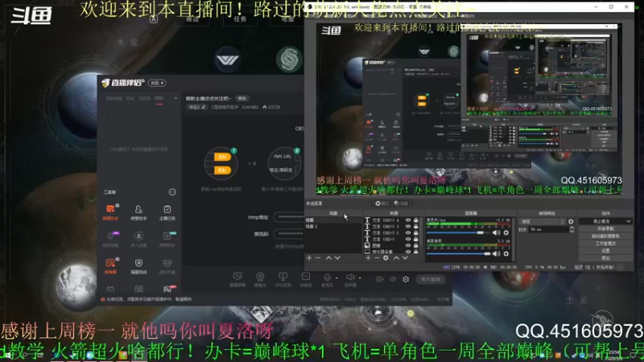Click 退出 in OBS controls

click(606, 258)
